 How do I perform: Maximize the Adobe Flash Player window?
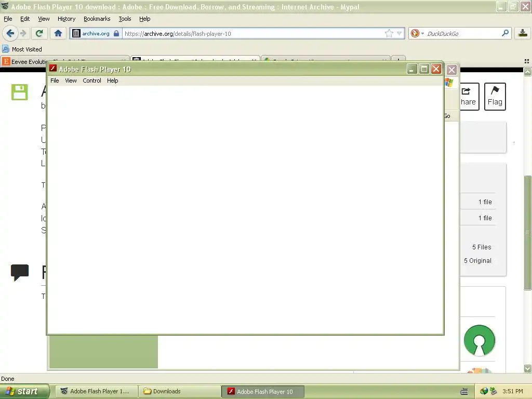(424, 69)
